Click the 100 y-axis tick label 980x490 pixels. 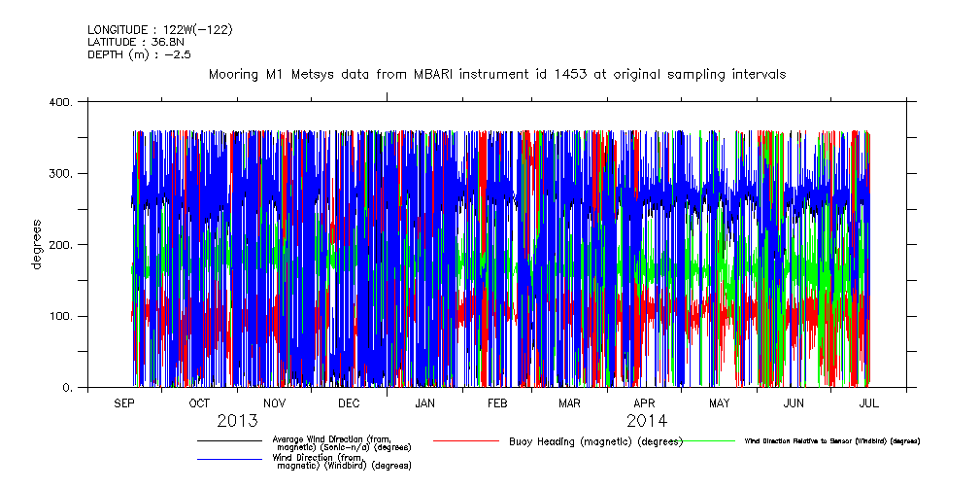click(x=61, y=316)
